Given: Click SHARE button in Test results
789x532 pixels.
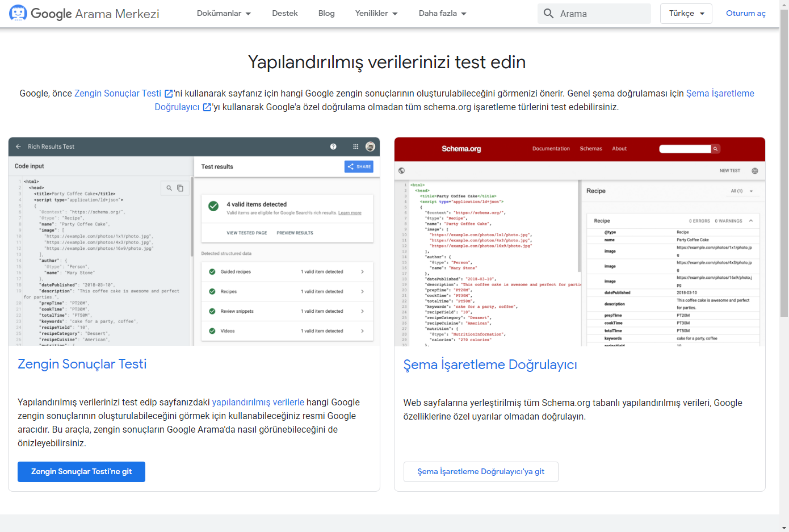Looking at the screenshot, I should pyautogui.click(x=359, y=166).
